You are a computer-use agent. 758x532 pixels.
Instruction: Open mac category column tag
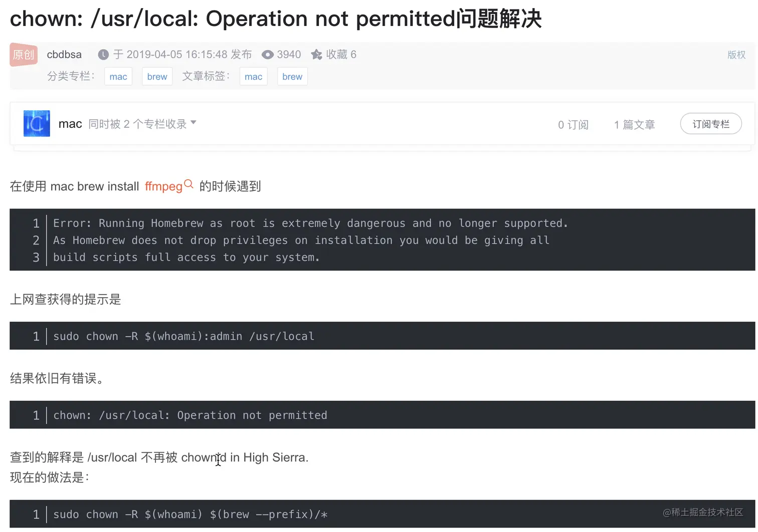tap(118, 77)
